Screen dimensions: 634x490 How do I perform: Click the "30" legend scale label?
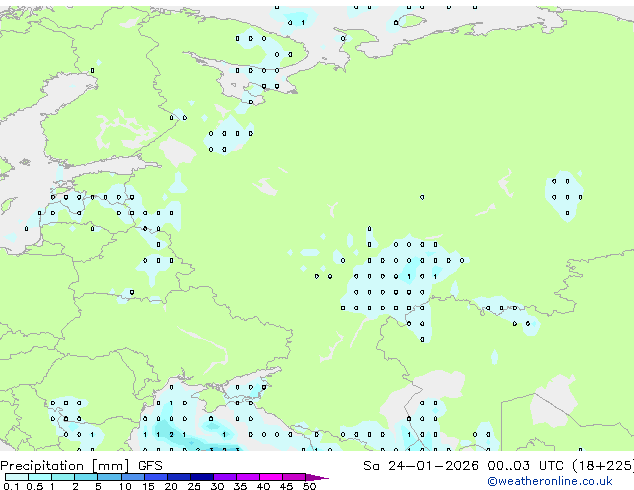tap(217, 486)
